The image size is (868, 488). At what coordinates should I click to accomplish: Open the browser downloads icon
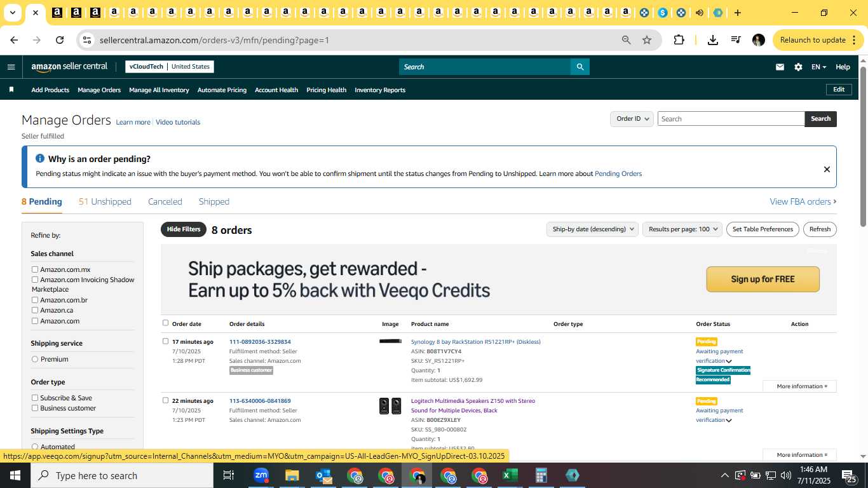(713, 40)
